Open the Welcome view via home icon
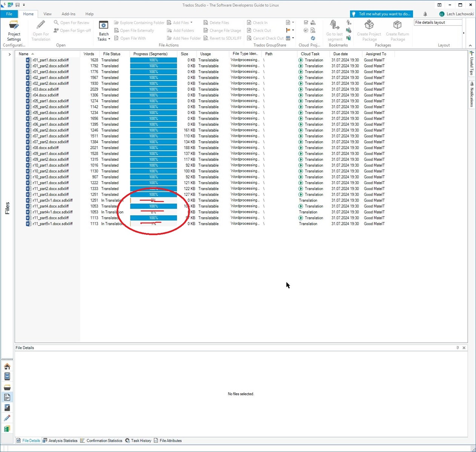The width and height of the screenshot is (476, 452). point(7,366)
